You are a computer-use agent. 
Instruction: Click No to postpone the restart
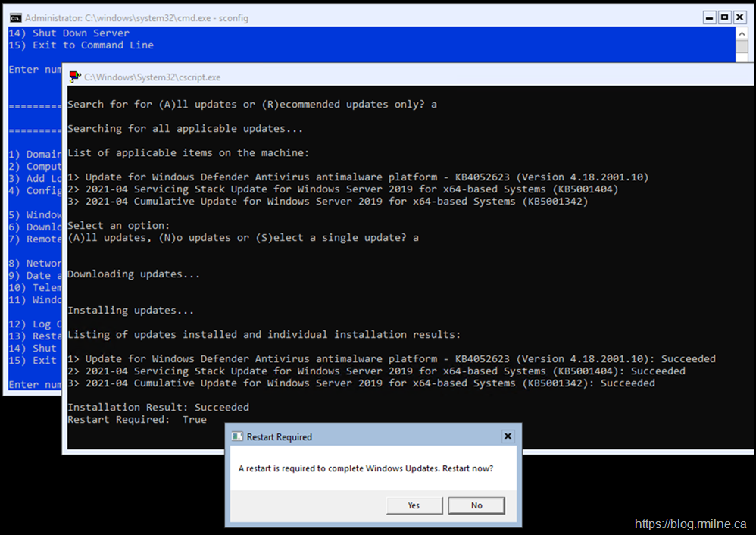click(476, 505)
